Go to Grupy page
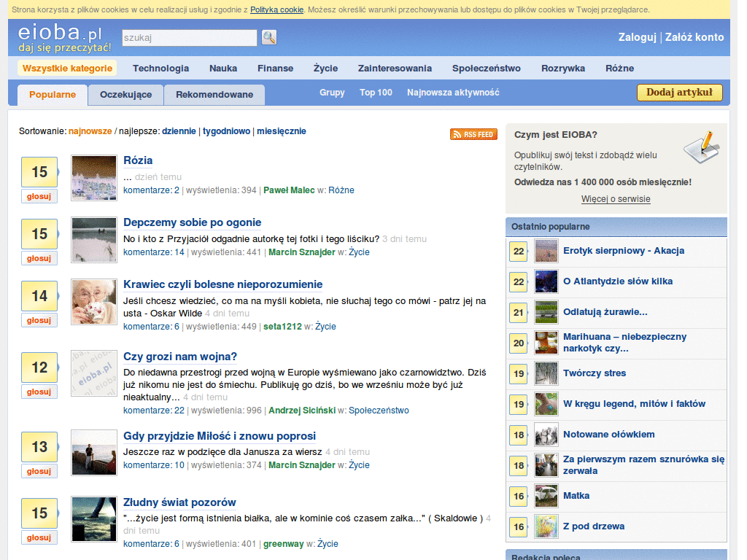747x560 pixels. tap(332, 93)
